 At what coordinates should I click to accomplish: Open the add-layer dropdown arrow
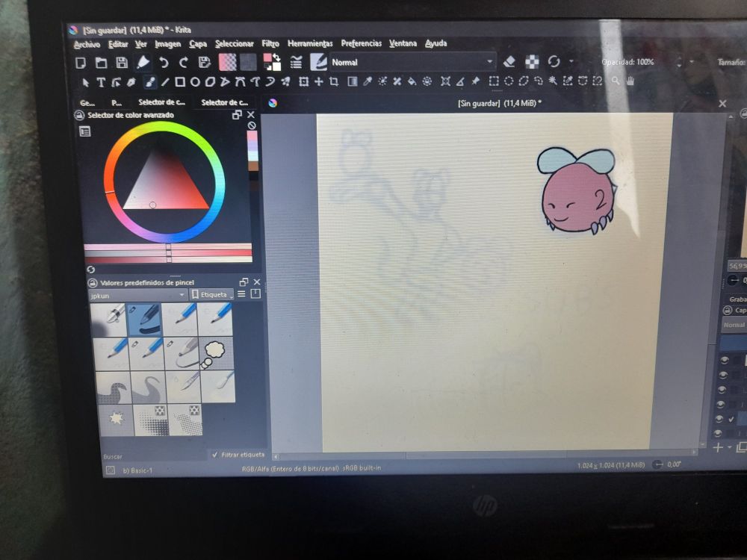(729, 447)
